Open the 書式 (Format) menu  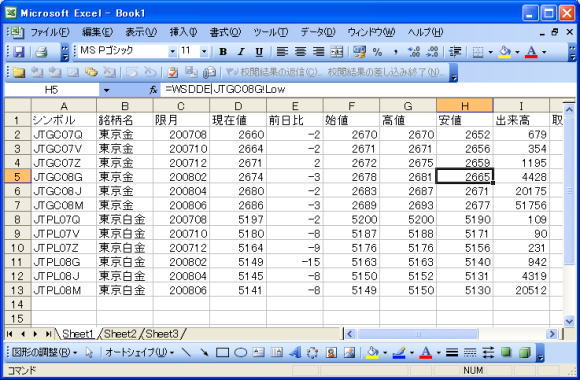point(225,32)
